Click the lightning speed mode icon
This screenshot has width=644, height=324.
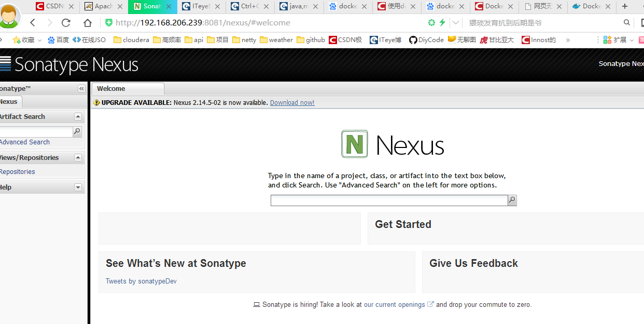tap(442, 23)
